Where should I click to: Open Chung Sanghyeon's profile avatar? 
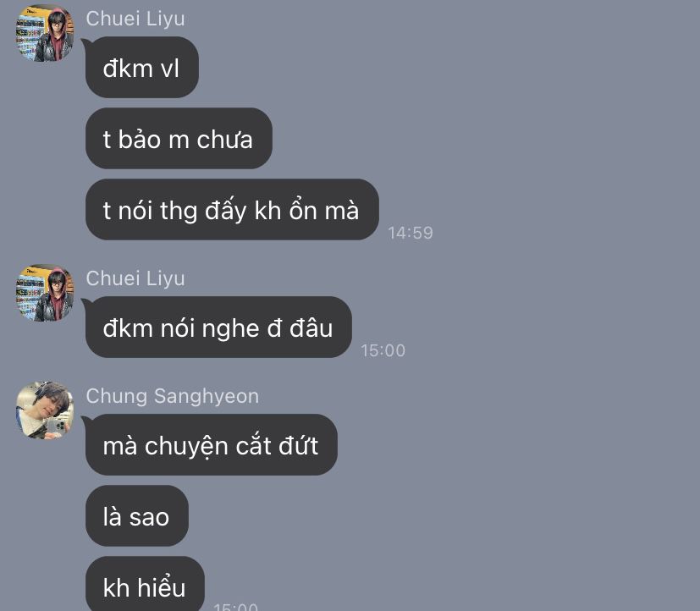point(45,410)
